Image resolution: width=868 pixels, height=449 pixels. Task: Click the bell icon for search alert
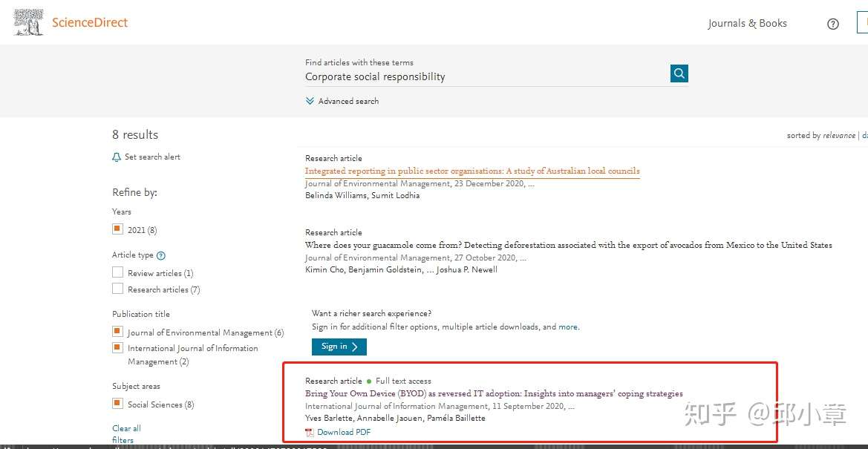117,157
